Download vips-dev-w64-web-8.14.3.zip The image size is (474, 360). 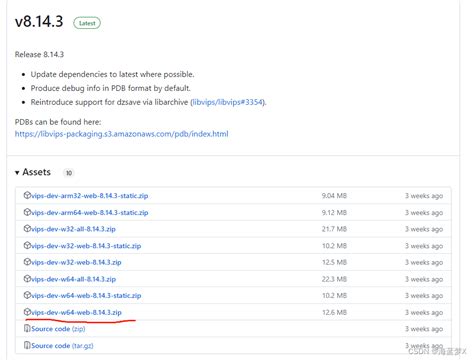[x=76, y=312]
